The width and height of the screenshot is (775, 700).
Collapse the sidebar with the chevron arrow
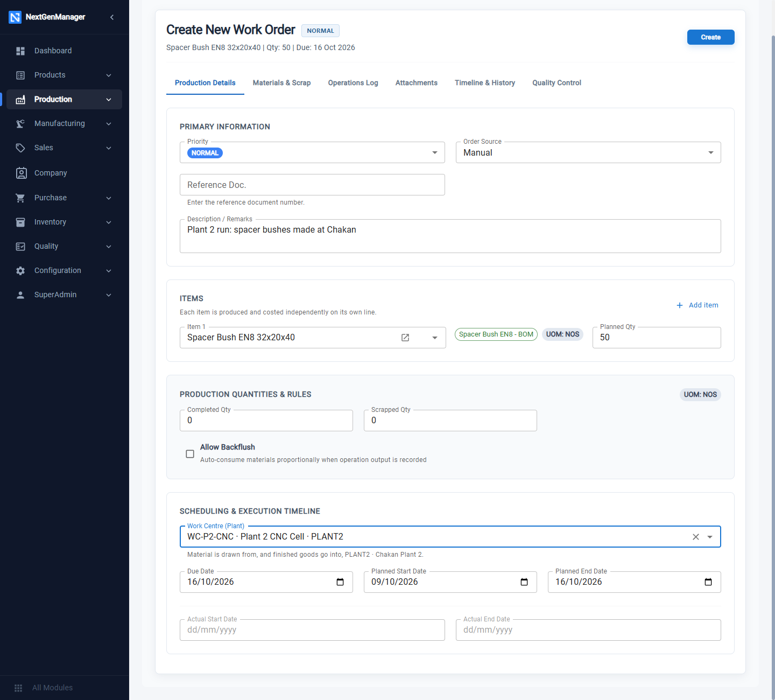(x=112, y=17)
